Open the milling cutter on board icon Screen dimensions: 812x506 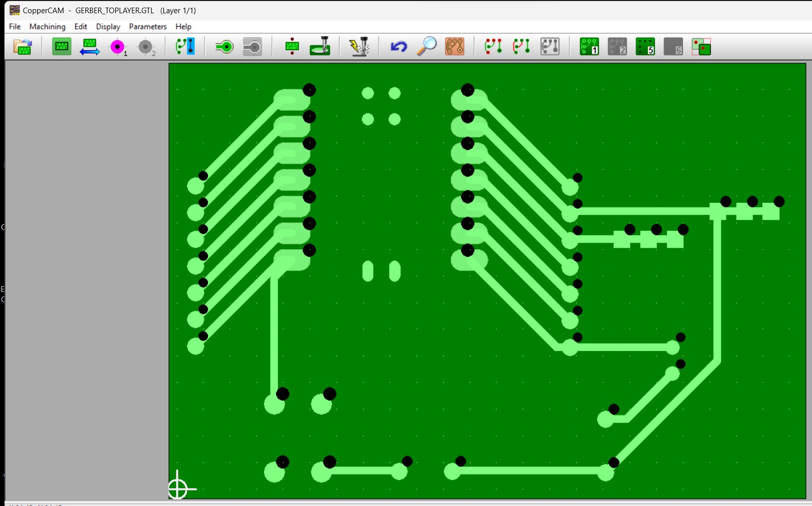click(320, 47)
